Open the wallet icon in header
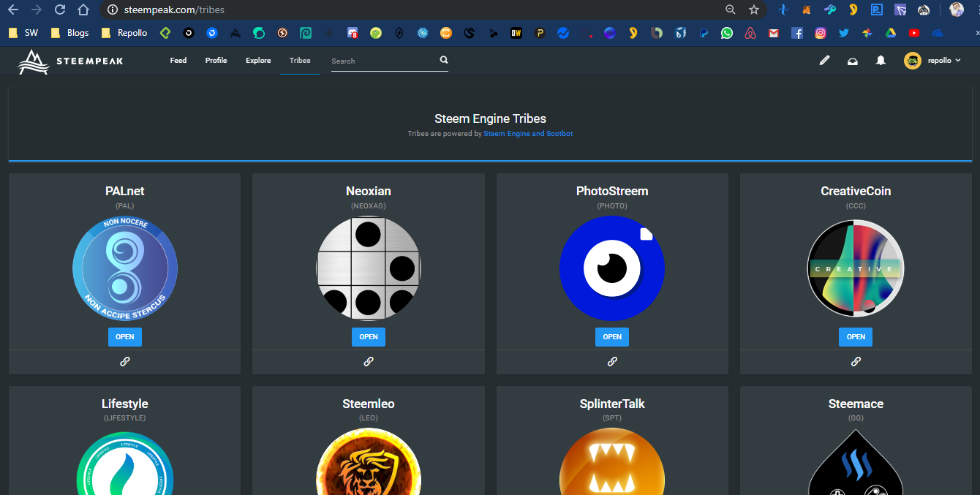 pos(852,61)
